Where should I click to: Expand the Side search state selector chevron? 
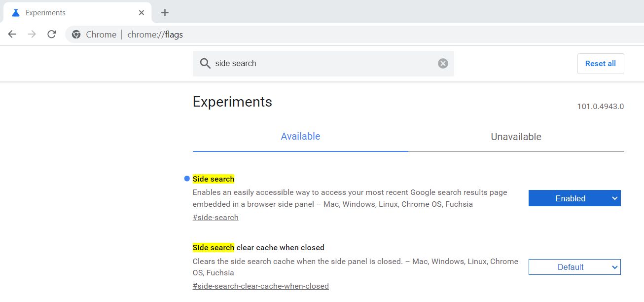pos(615,198)
